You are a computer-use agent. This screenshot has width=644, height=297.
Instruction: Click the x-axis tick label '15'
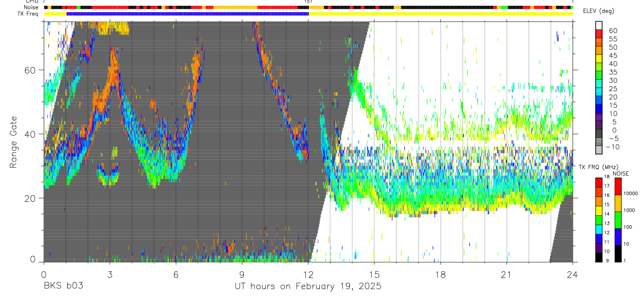tap(374, 274)
